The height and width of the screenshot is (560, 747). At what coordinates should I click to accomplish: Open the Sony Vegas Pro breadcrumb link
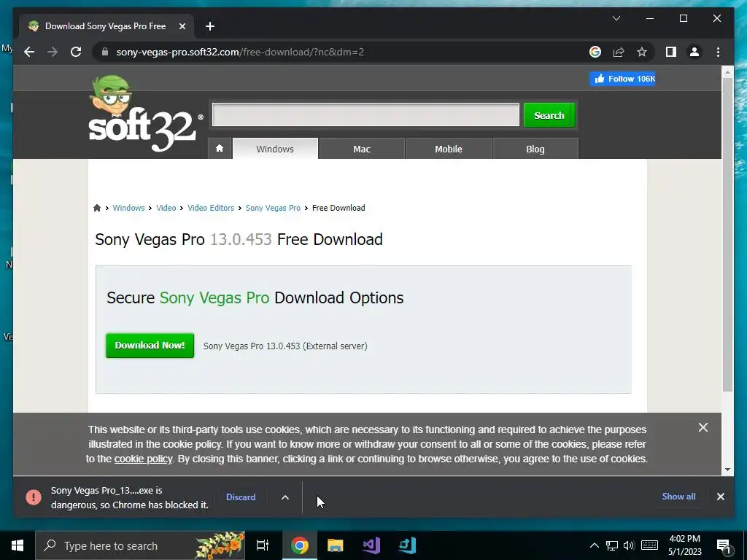click(273, 208)
